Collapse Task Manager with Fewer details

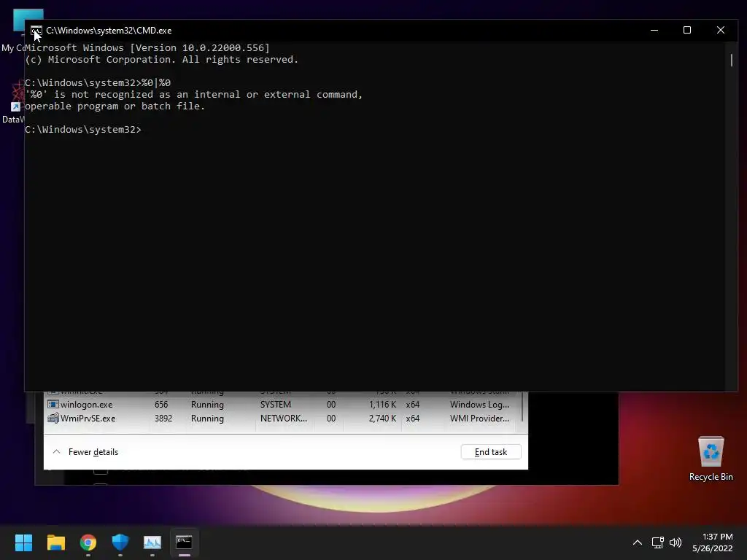(86, 452)
